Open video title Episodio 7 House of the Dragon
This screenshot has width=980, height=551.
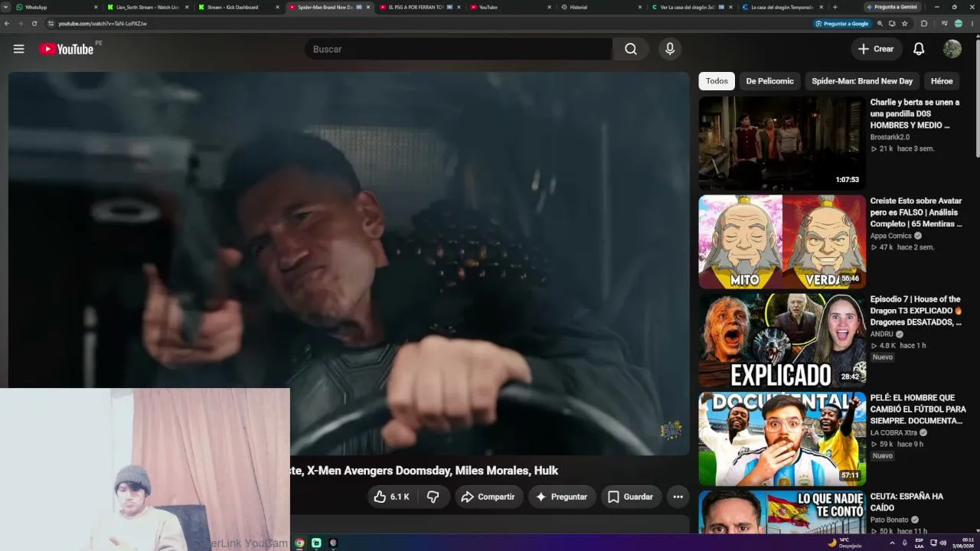(916, 311)
